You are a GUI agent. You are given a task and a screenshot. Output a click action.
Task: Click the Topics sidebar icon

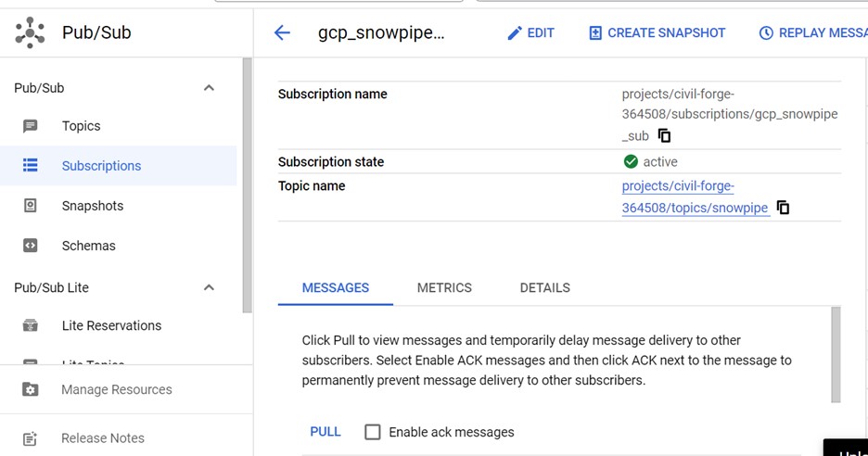click(x=31, y=126)
